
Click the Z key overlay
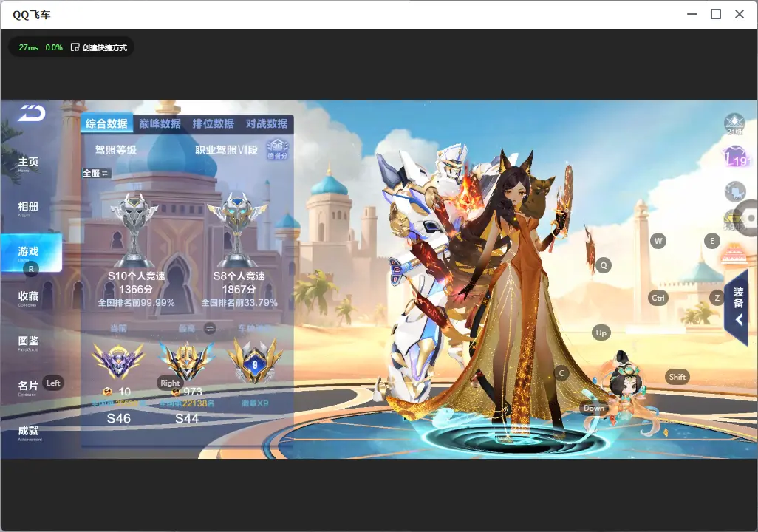click(717, 298)
